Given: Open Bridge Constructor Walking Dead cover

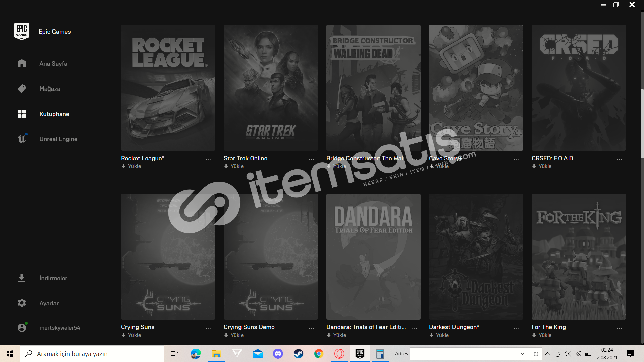Looking at the screenshot, I should (x=373, y=87).
